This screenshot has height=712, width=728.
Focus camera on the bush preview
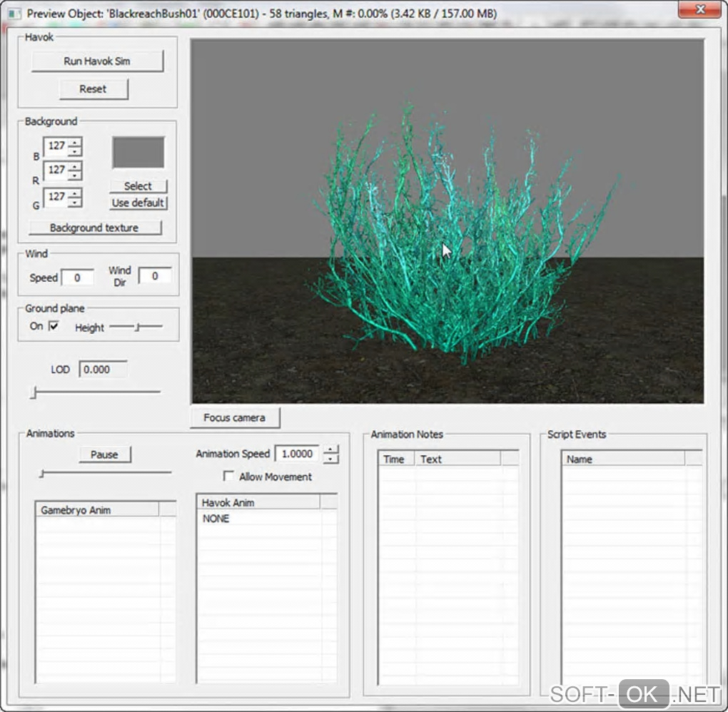[x=235, y=418]
